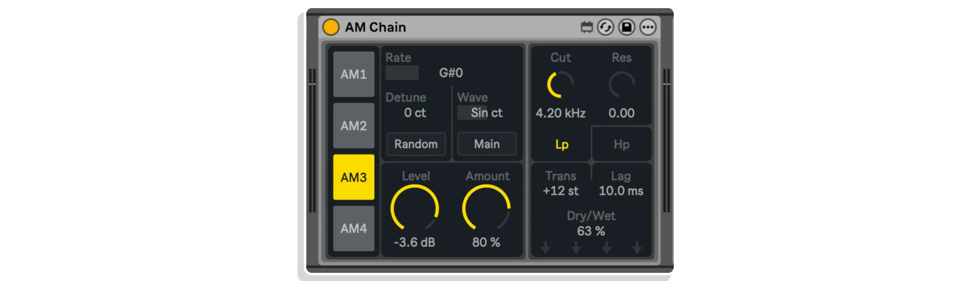Click the Lag 10.0 ms value
The width and height of the screenshot is (980, 281).
[x=621, y=191]
